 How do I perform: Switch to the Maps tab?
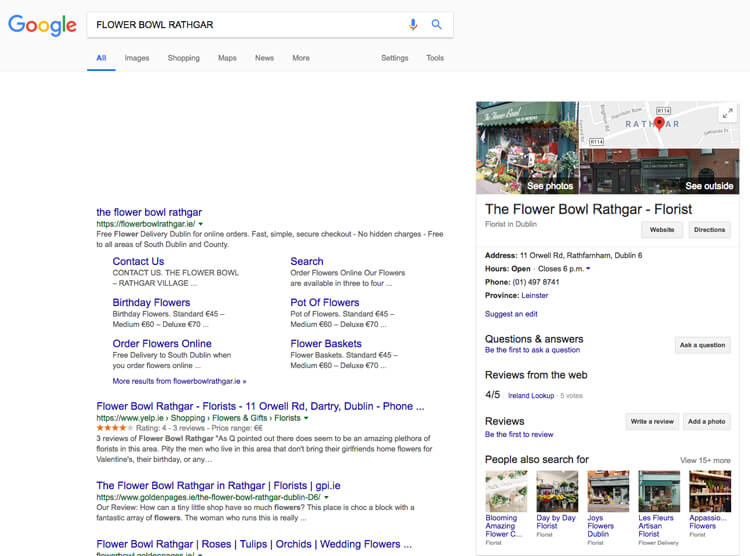(227, 58)
